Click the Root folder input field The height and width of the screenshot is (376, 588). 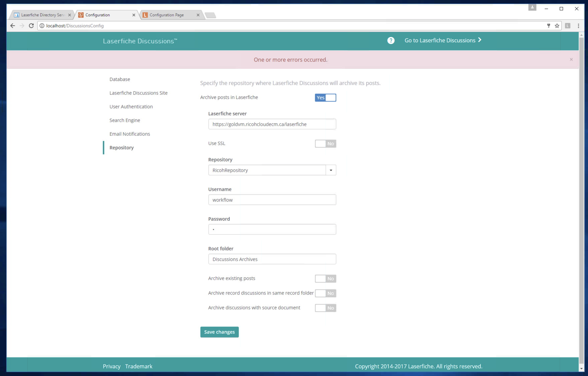(x=272, y=259)
